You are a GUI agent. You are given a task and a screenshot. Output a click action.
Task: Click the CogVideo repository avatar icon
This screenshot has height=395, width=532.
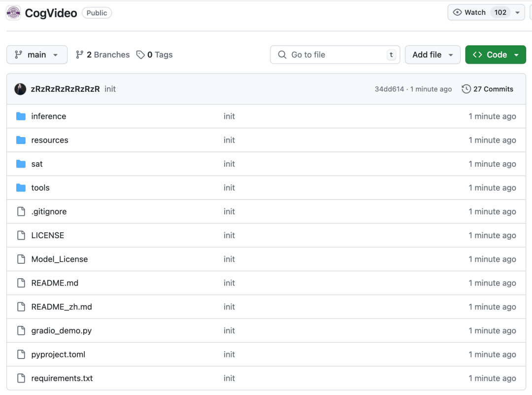[13, 13]
